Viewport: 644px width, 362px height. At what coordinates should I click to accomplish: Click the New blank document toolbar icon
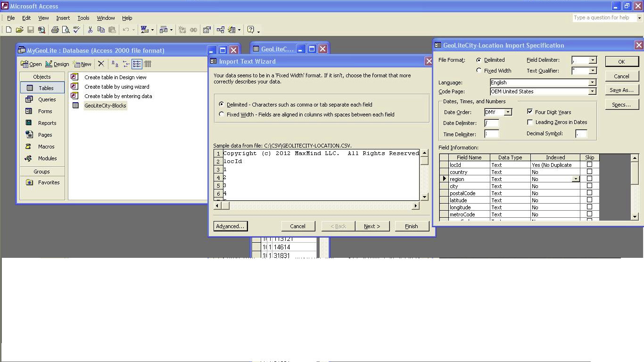(x=8, y=30)
